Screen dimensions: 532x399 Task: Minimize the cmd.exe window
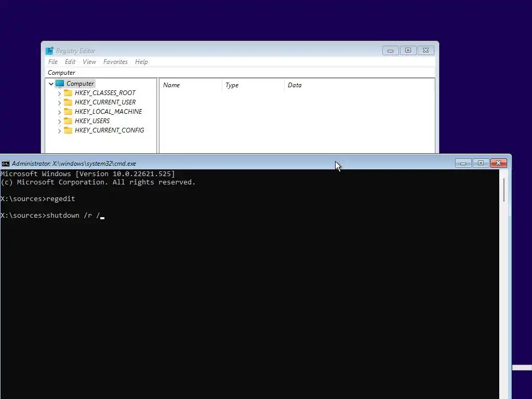pyautogui.click(x=463, y=163)
